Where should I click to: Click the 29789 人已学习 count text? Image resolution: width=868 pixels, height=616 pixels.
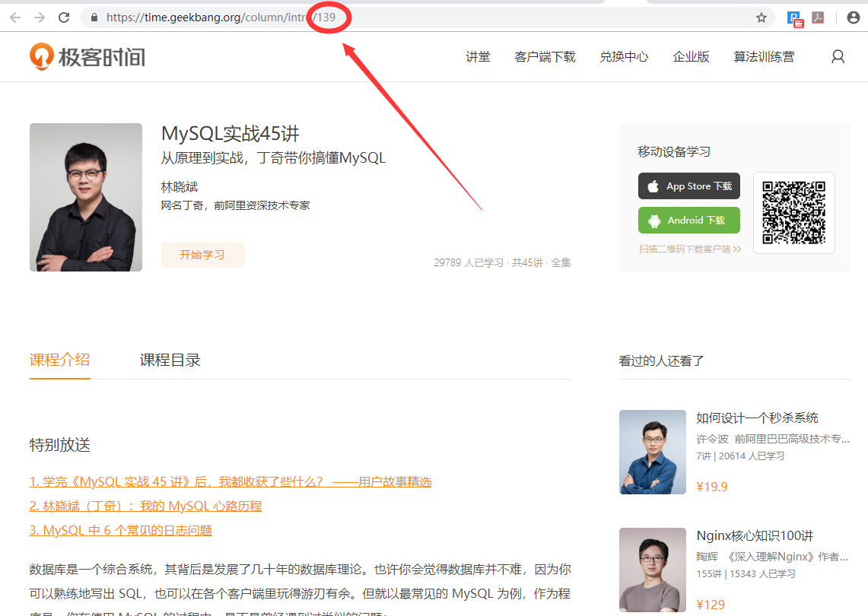pyautogui.click(x=469, y=263)
